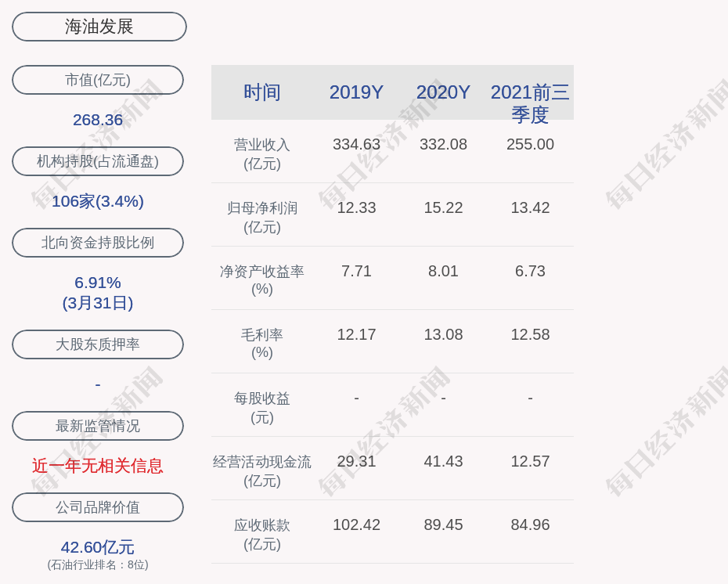Click the gross margin value 12.17
Image resolution: width=728 pixels, height=584 pixels.
tap(357, 334)
